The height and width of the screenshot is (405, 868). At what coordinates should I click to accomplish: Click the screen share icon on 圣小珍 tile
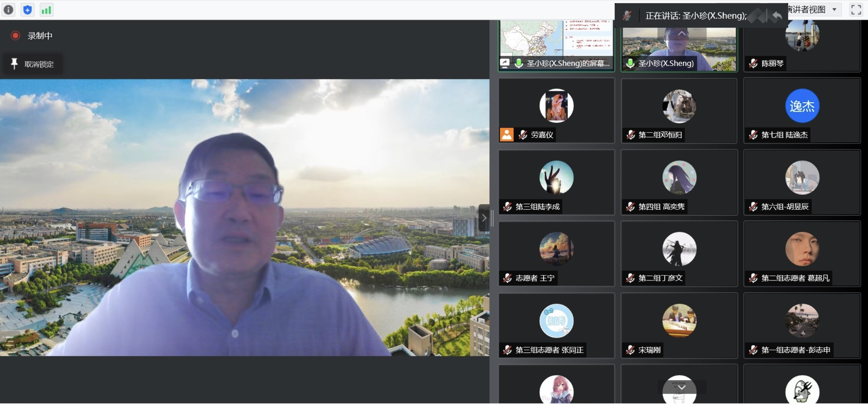click(x=504, y=63)
